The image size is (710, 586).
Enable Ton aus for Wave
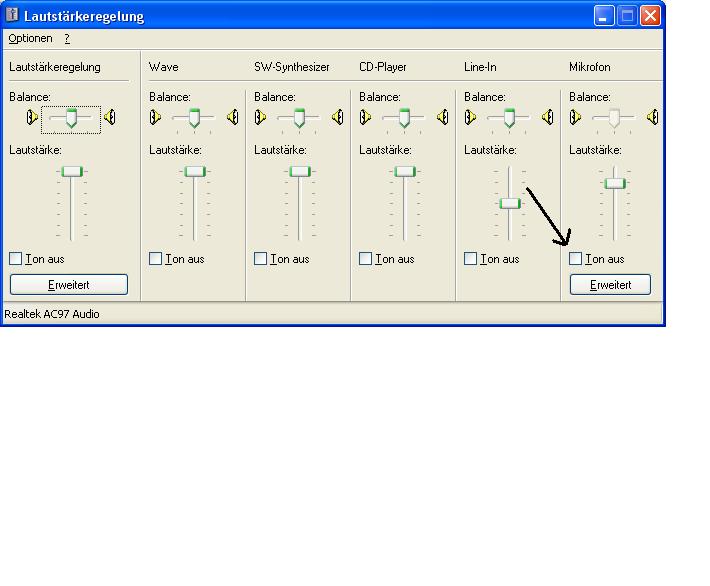(x=155, y=259)
